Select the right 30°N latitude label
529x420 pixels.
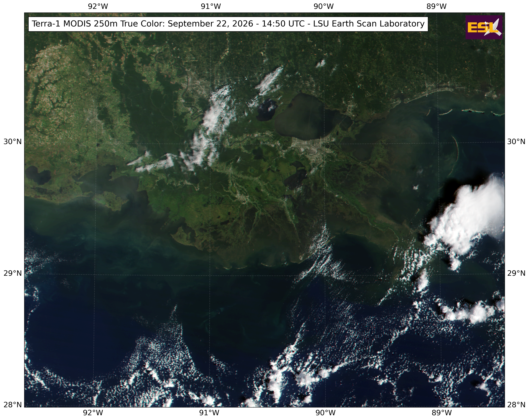516,142
